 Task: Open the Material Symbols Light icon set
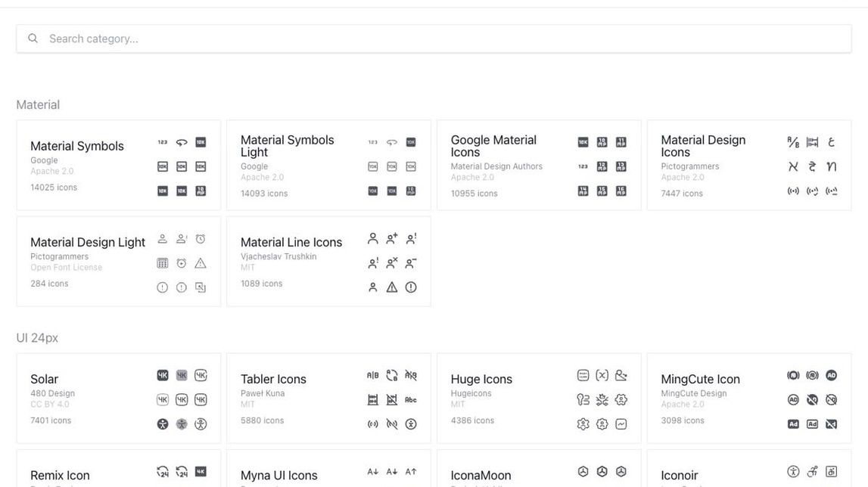coord(329,165)
